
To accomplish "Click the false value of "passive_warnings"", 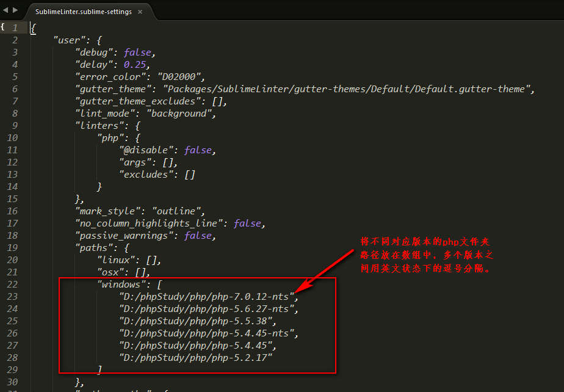I will coord(198,235).
